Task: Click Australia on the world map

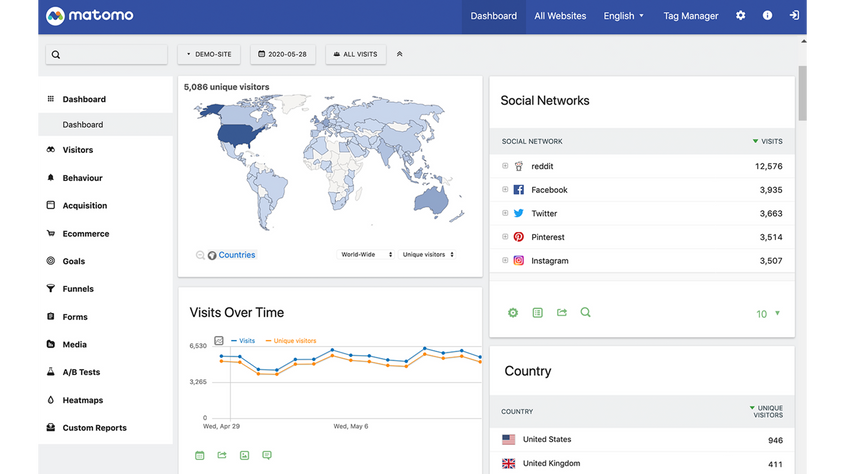Action: 432,200
